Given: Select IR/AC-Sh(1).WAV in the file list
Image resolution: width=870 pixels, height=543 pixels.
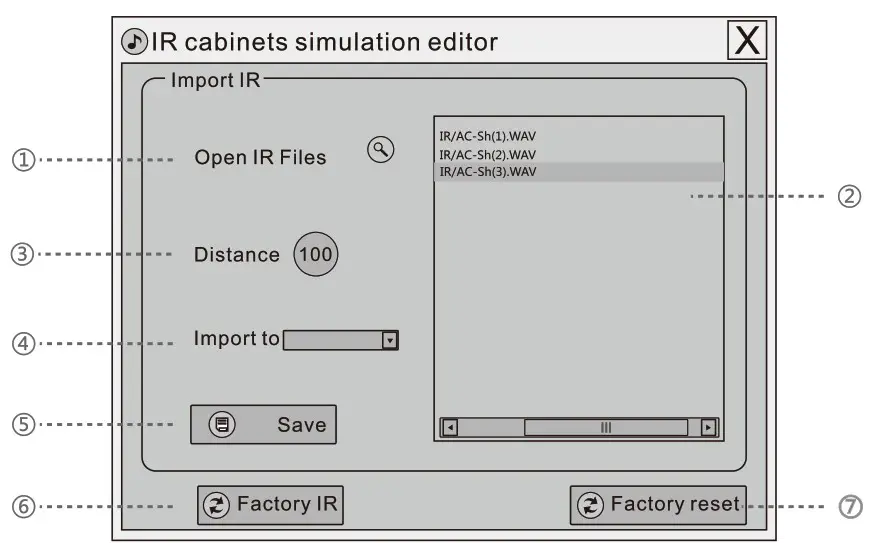Looking at the screenshot, I should click(488, 136).
